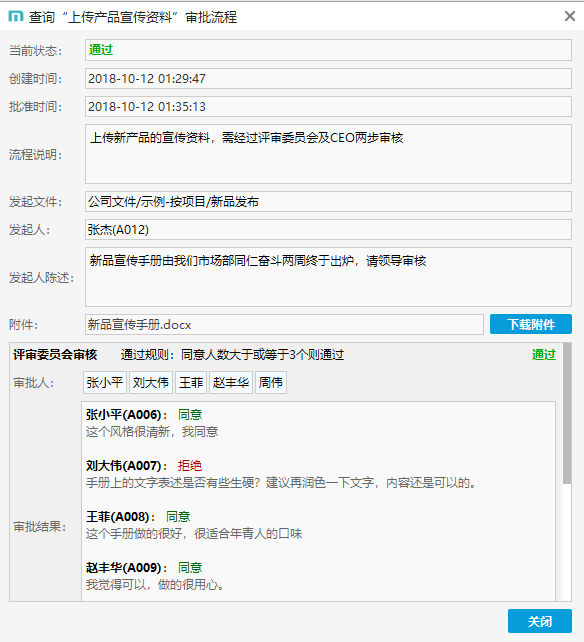
Task: Click the green 通过 status of 评审委员会审核
Action: [544, 355]
